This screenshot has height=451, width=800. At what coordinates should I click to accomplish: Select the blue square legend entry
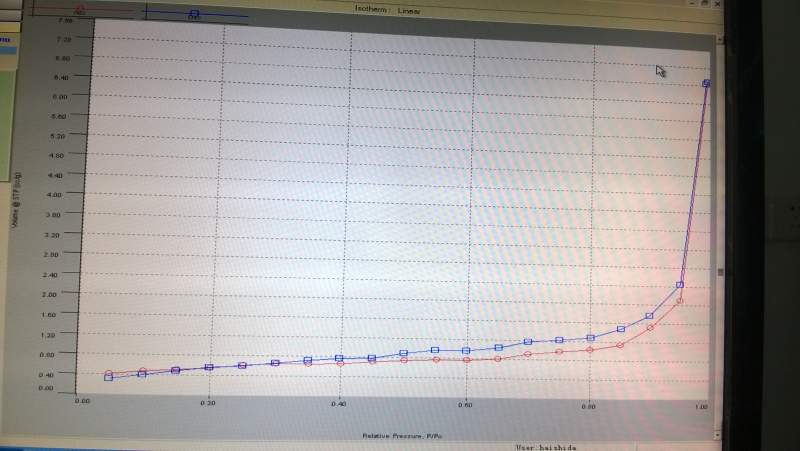pyautogui.click(x=194, y=14)
